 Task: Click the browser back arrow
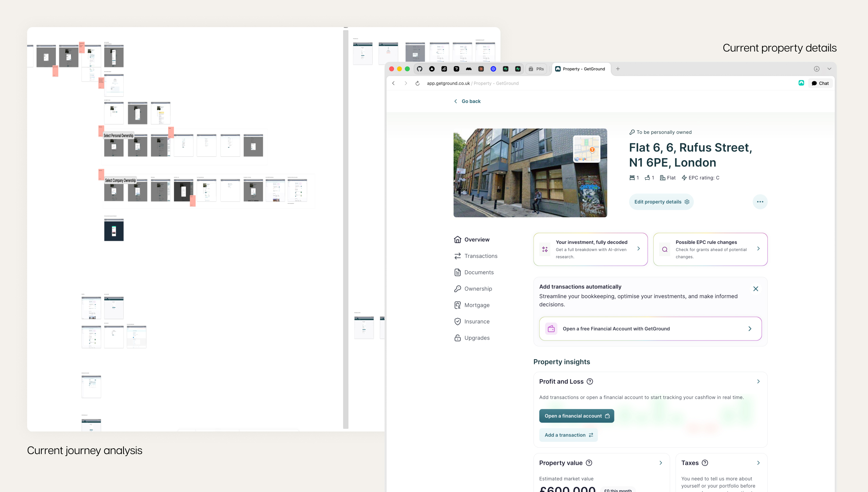pos(393,83)
